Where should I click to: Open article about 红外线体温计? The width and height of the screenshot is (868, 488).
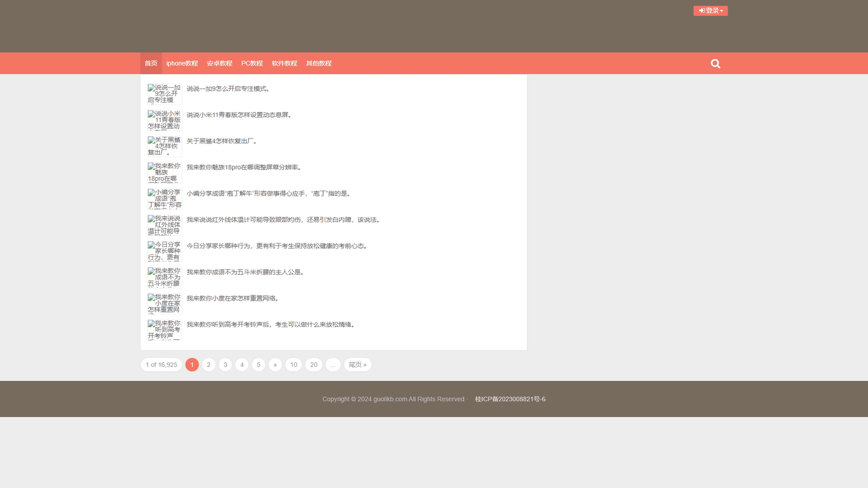(x=283, y=220)
